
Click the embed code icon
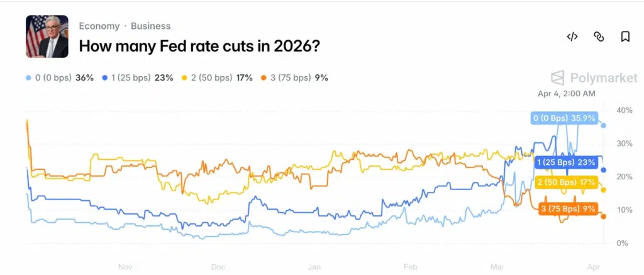(572, 36)
